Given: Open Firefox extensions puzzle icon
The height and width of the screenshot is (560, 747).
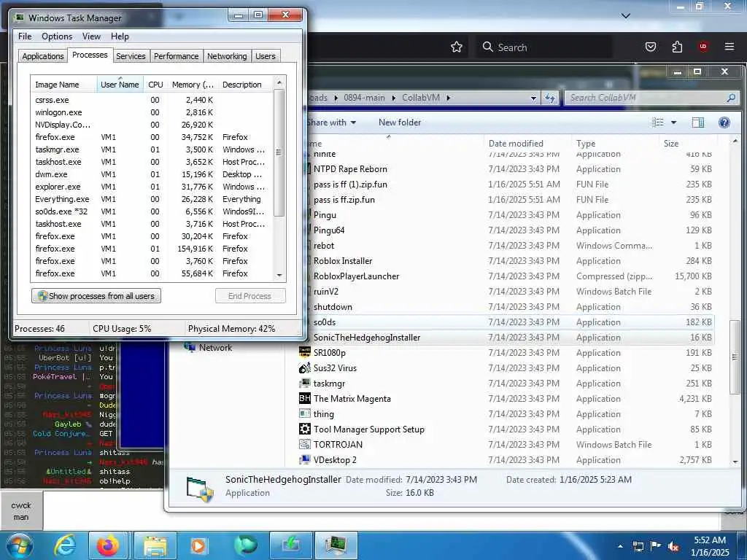Looking at the screenshot, I should pyautogui.click(x=677, y=47).
